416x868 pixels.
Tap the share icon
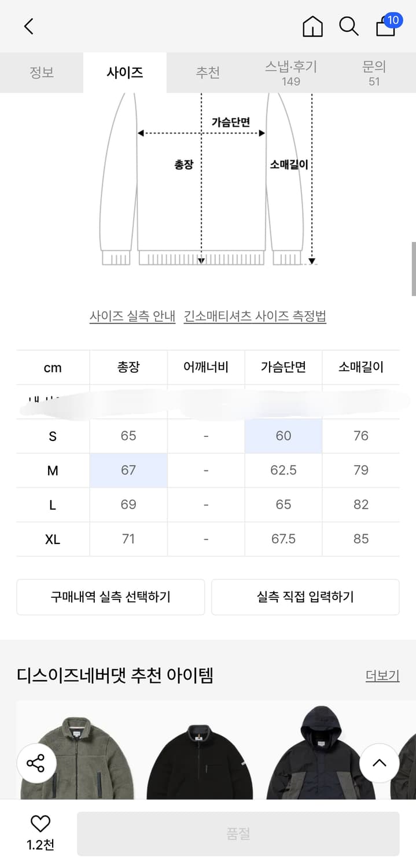coord(36,764)
